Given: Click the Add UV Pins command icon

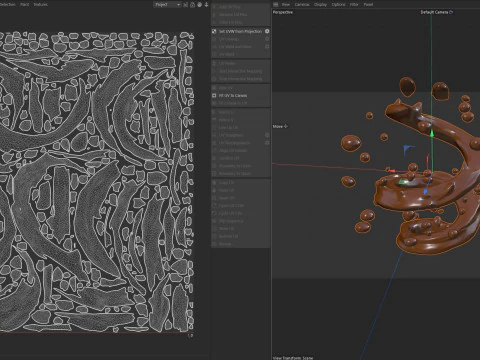Looking at the screenshot, I should pyautogui.click(x=214, y=7).
